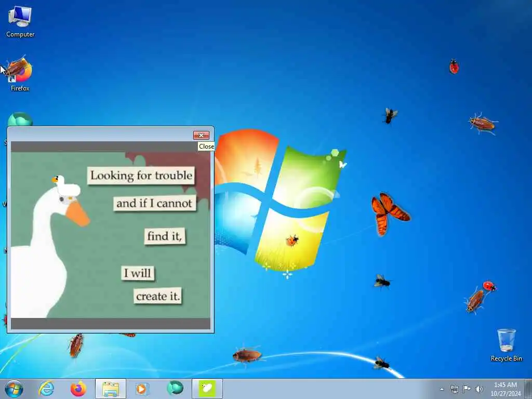Open Windows Media Player taskbar icon

[x=142, y=389]
